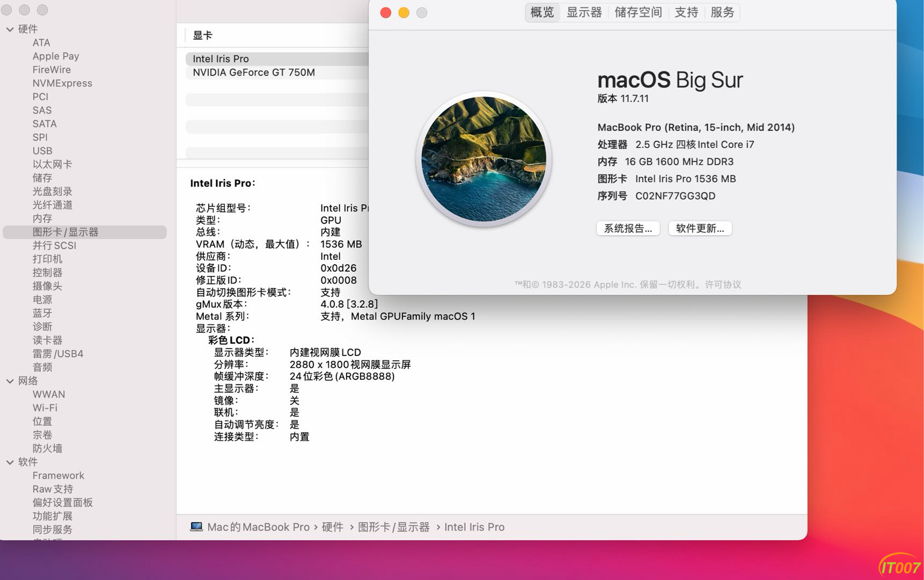Select USB in the sidebar
924x580 pixels.
pyautogui.click(x=42, y=151)
